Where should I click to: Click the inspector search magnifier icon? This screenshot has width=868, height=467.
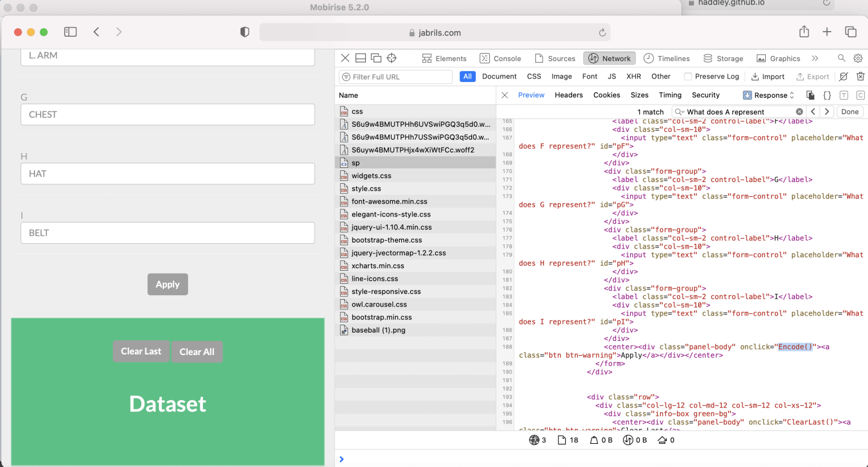click(x=841, y=58)
